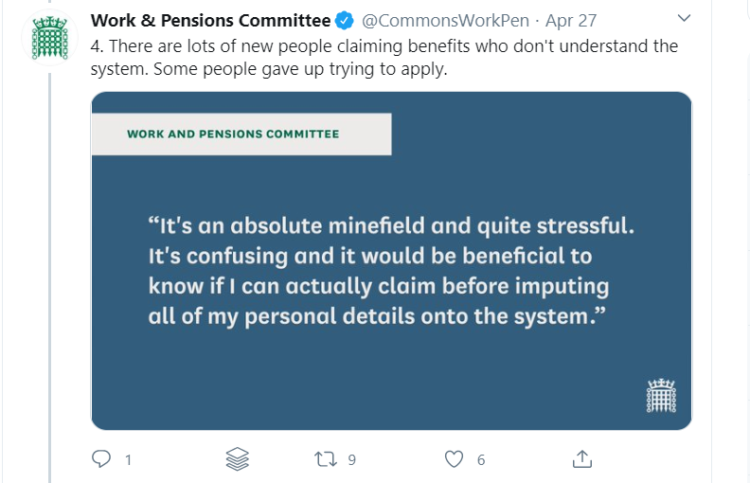Open the blue quote image card
Image resolution: width=750 pixels, height=483 pixels.
pyautogui.click(x=391, y=261)
